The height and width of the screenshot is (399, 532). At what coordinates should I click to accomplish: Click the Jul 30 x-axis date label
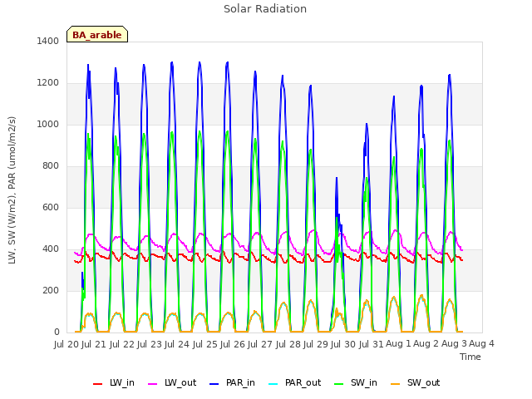(343, 344)
